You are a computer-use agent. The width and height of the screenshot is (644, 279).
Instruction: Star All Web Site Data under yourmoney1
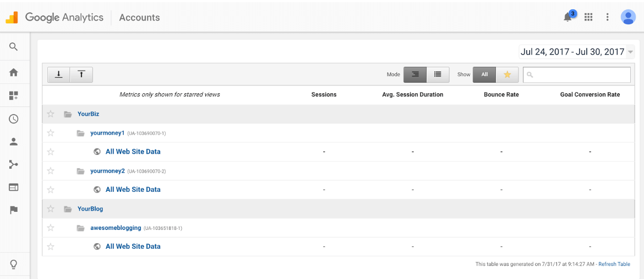[51, 152]
